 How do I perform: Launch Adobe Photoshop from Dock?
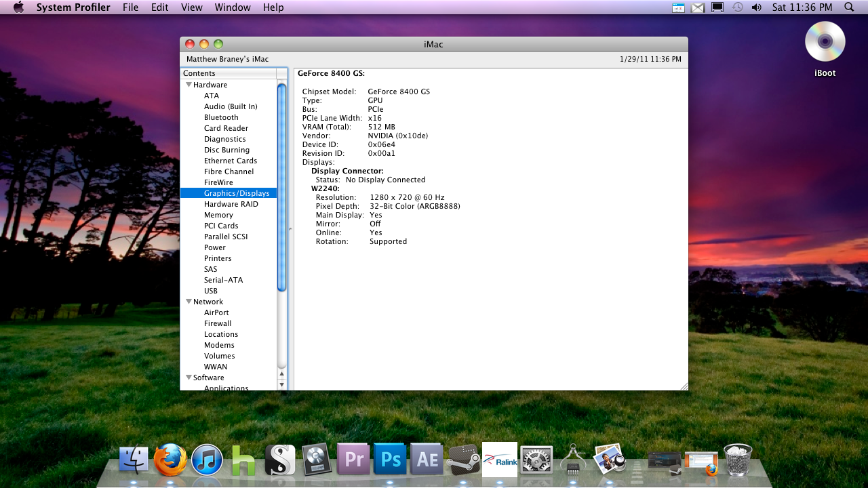pos(390,460)
